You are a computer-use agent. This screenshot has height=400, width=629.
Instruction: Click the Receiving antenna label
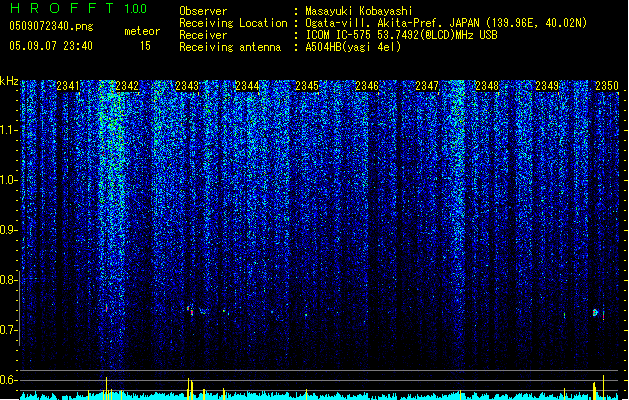tap(230, 47)
